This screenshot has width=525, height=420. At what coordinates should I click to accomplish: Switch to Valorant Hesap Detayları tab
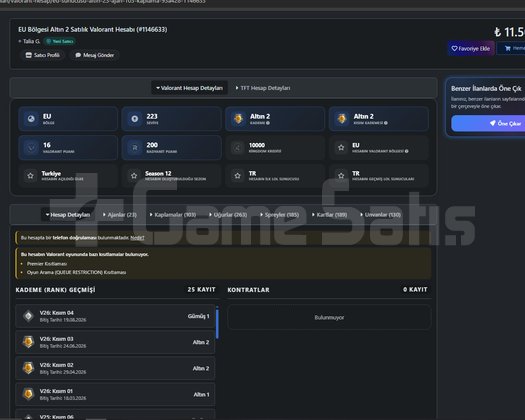190,88
